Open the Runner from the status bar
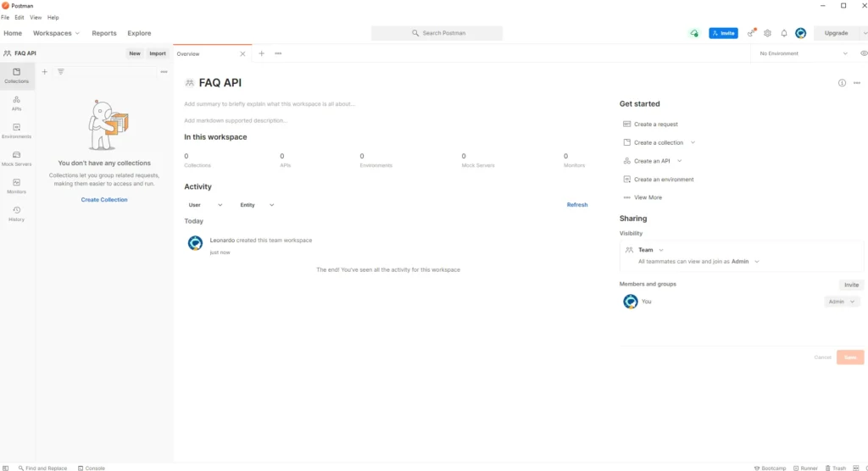The width and height of the screenshot is (868, 471). pyautogui.click(x=805, y=468)
